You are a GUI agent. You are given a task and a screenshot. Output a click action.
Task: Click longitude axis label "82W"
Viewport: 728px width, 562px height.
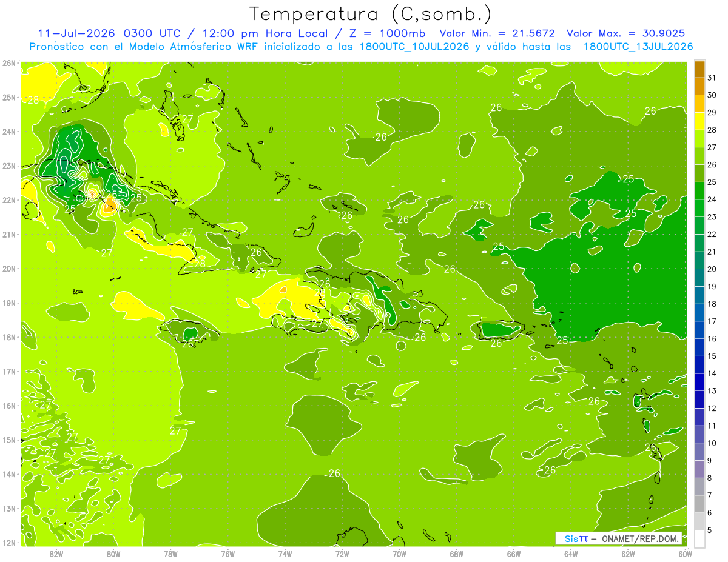coord(56,554)
